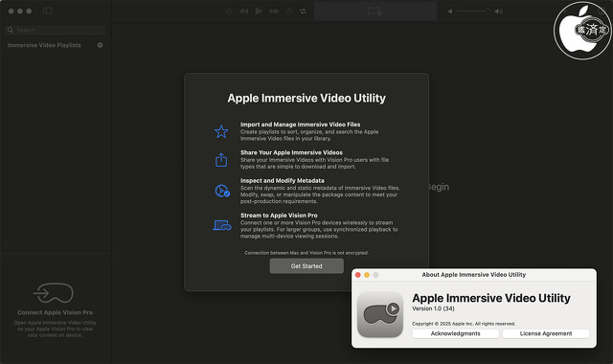Click the Apple Immersive Video Utility welcome title
The image size is (613, 364).
(306, 98)
